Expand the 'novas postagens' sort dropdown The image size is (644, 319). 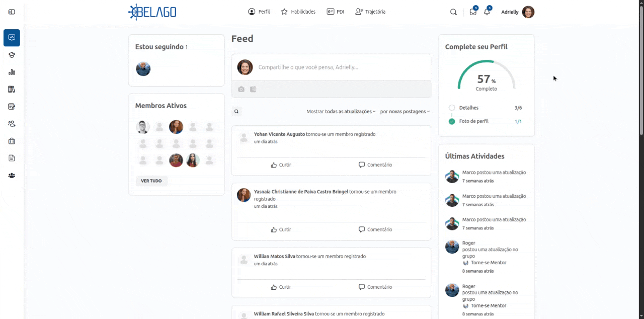coord(410,112)
